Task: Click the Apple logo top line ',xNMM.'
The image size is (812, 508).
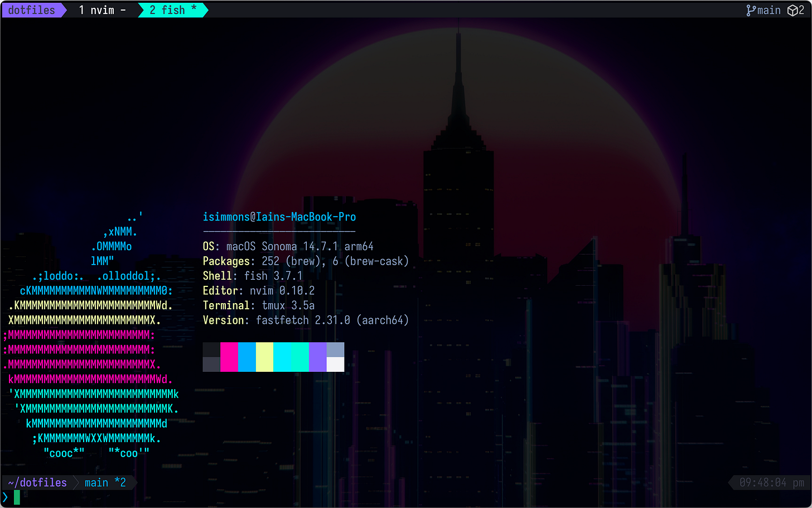Action: click(120, 232)
